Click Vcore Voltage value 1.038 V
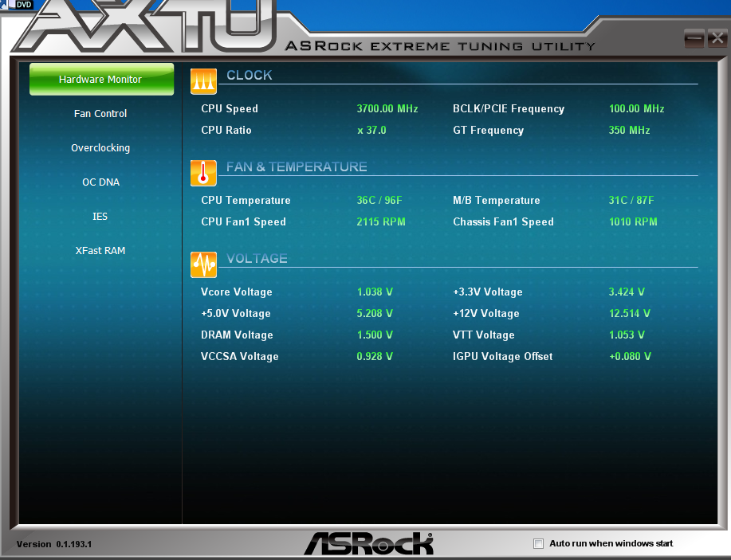Screen dimensions: 731x560 coord(375,292)
